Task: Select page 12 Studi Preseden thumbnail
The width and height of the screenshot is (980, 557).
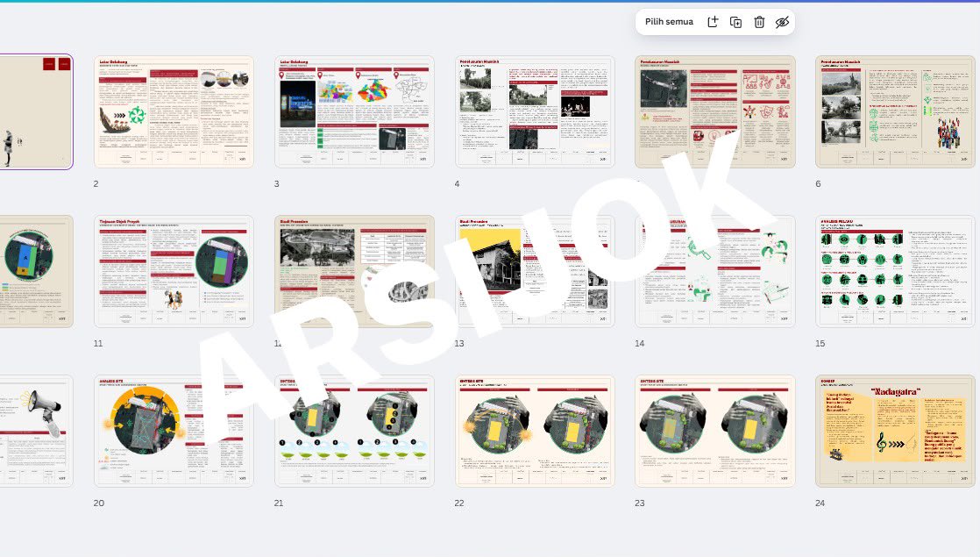Action: click(354, 271)
